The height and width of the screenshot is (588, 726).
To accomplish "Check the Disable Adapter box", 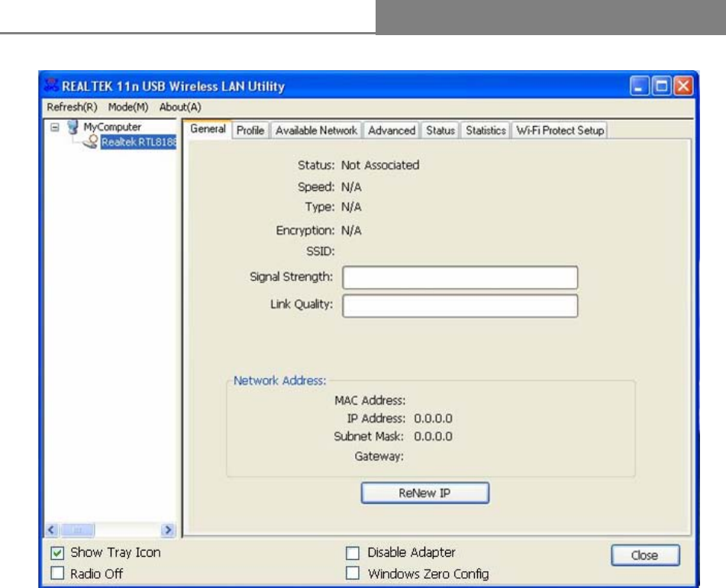I will [353, 553].
